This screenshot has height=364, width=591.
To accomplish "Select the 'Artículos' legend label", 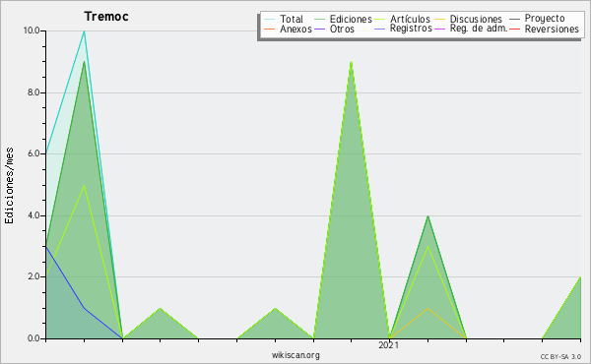I will 410,19.
